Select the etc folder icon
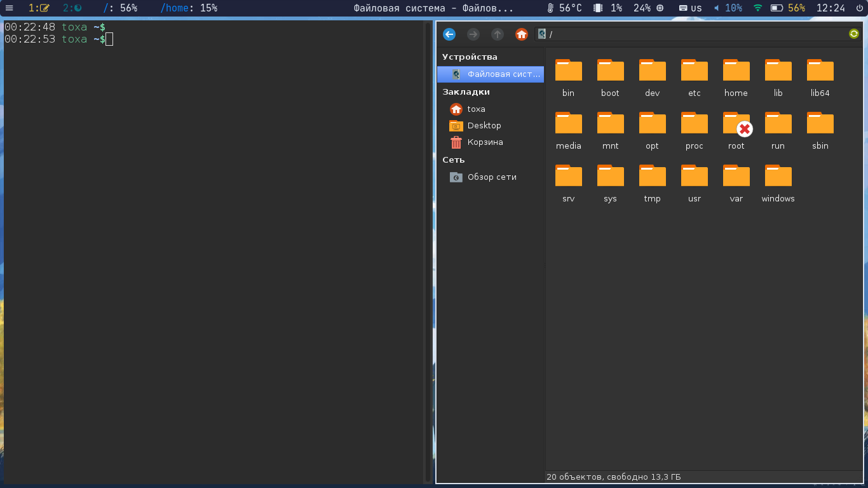Screen dimensions: 868x488 tap(695, 70)
